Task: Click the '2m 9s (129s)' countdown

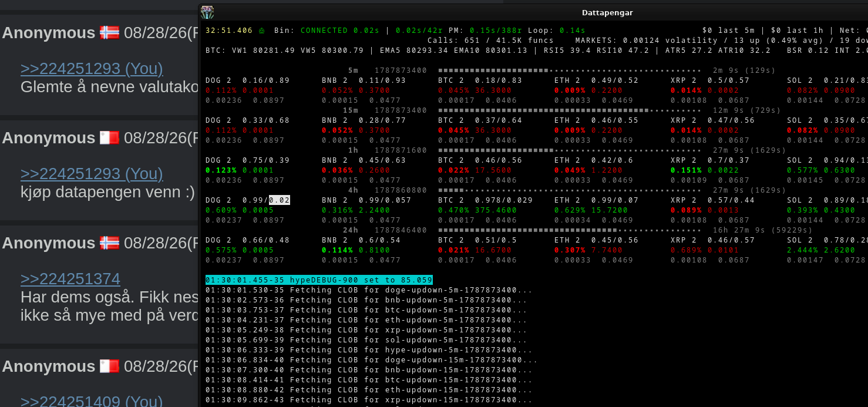Action: click(x=744, y=70)
